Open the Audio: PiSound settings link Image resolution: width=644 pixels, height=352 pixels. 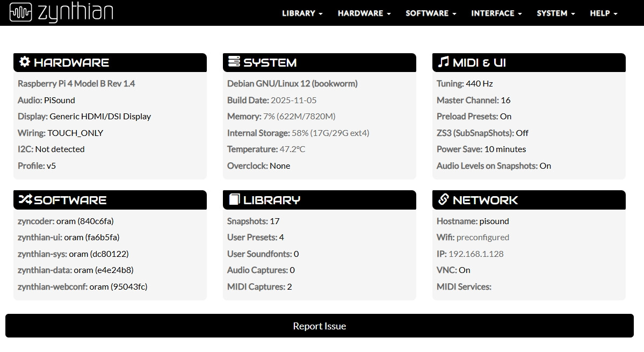point(46,100)
